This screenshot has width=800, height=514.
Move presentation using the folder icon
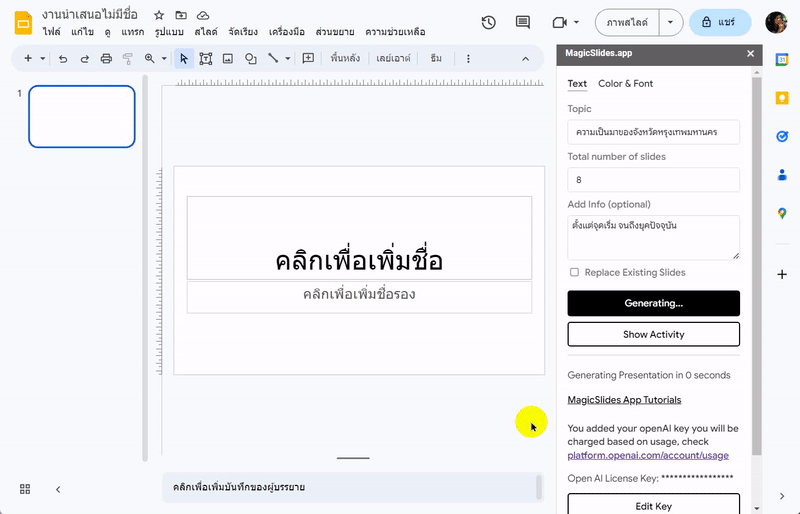[181, 15]
